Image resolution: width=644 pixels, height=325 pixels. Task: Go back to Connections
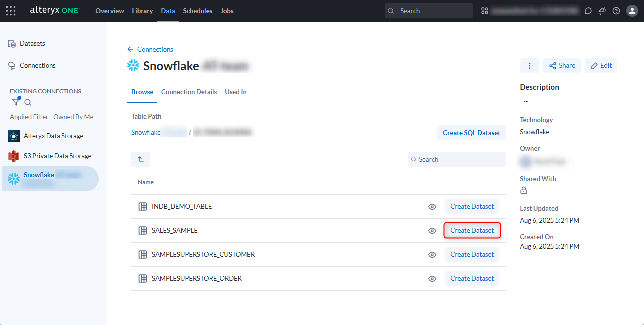(x=150, y=49)
